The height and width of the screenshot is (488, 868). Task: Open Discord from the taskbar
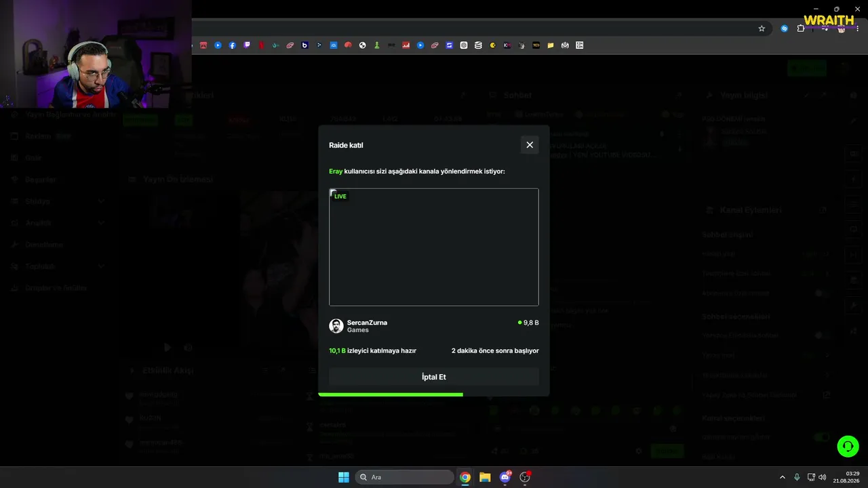point(505,477)
